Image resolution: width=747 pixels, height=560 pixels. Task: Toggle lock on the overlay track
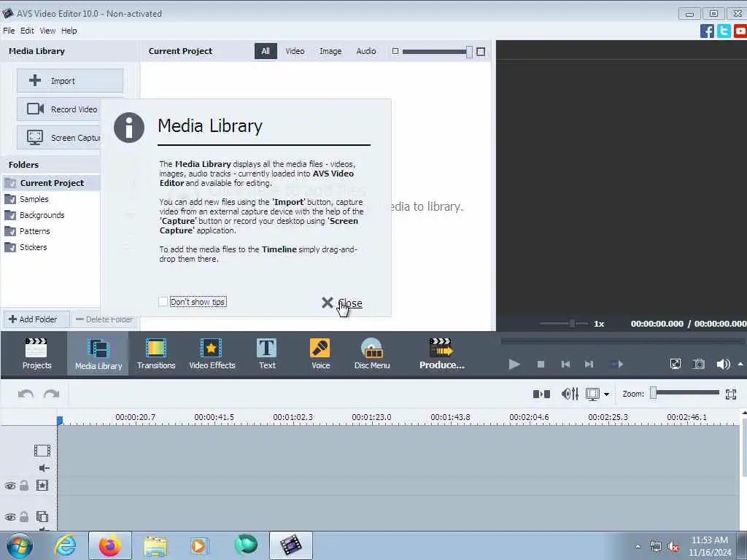point(24,516)
